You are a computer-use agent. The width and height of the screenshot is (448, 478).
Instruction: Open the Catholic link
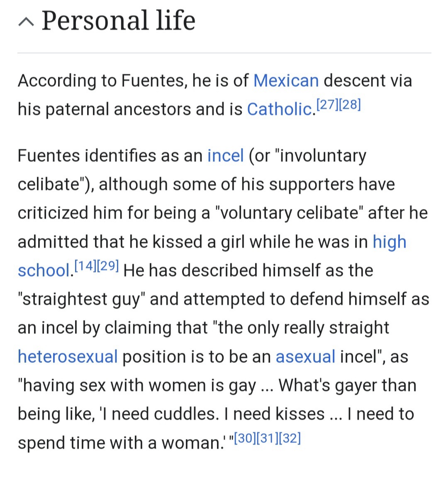[x=280, y=109]
